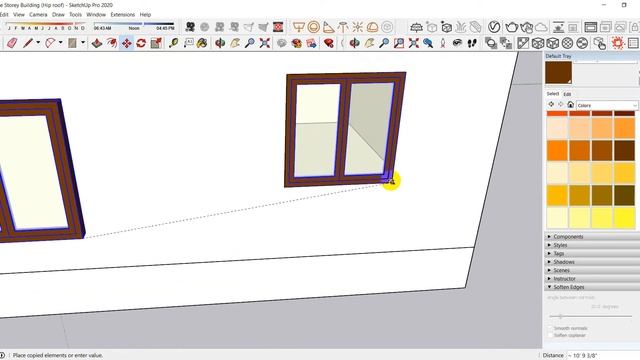Select the Line pencil tool

(28, 43)
